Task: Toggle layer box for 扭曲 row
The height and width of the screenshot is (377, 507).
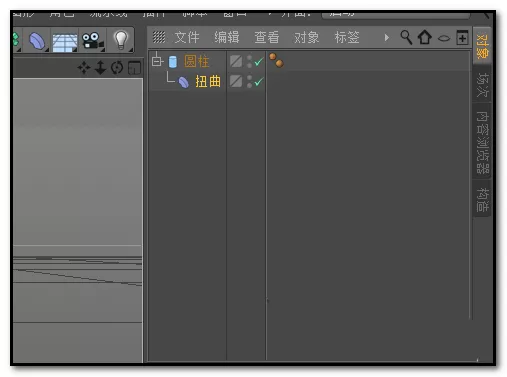Action: (236, 81)
